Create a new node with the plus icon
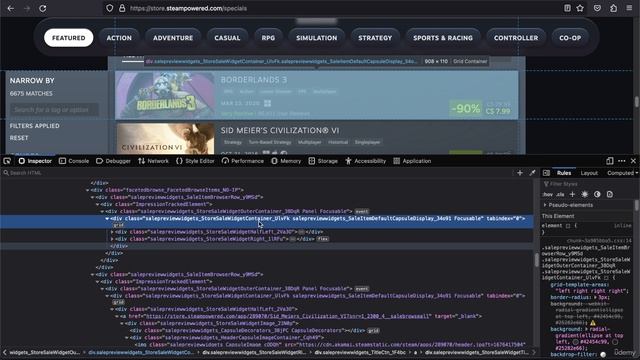The width and height of the screenshot is (640, 360). [520, 173]
